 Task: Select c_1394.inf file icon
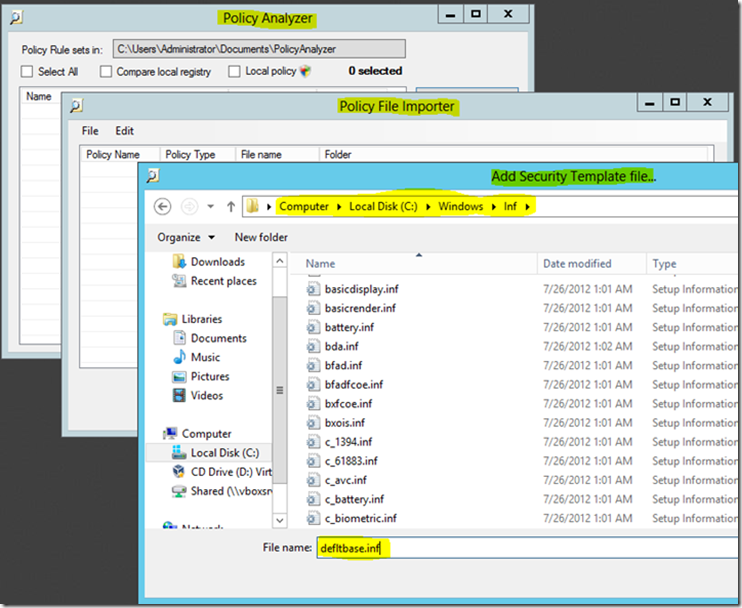coord(312,442)
